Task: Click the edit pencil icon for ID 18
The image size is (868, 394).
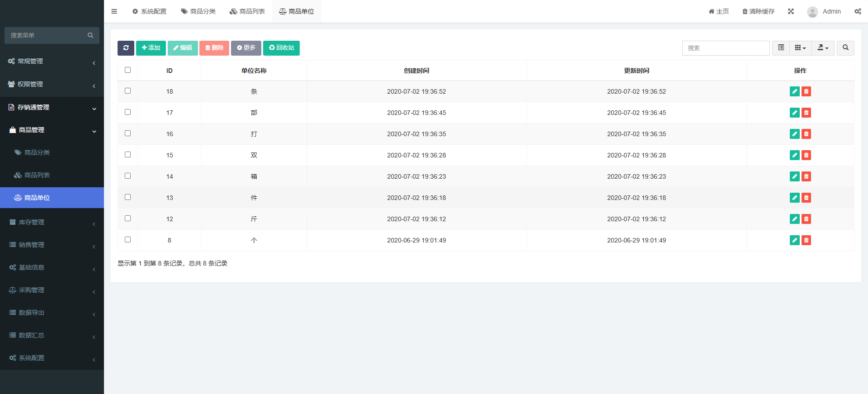Action: pyautogui.click(x=794, y=91)
